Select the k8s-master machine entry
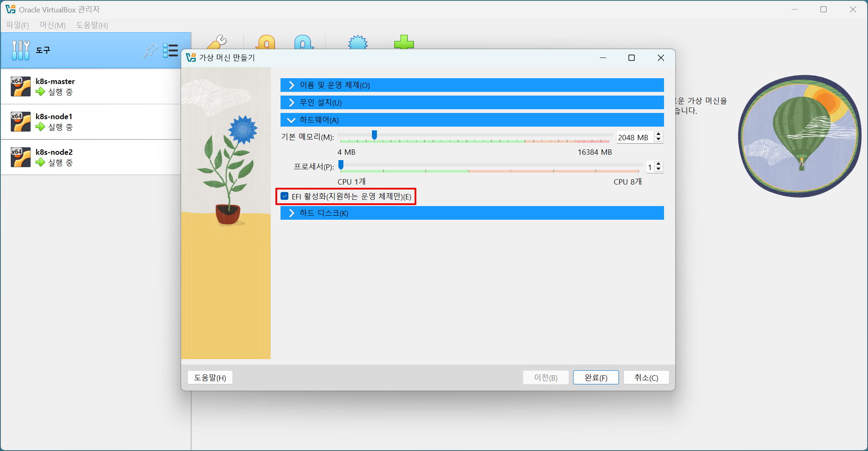 [x=91, y=86]
